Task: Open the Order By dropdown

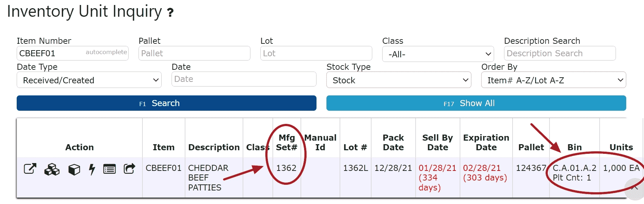Action: click(x=553, y=80)
